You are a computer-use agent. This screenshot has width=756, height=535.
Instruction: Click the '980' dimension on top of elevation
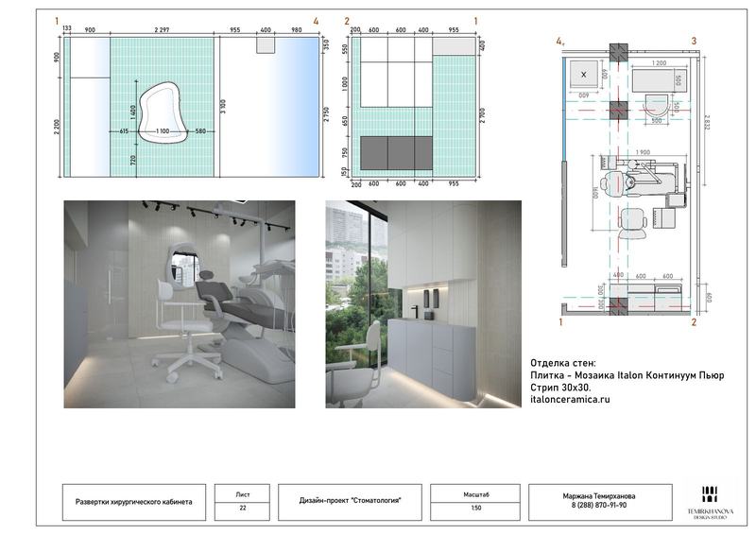[297, 30]
